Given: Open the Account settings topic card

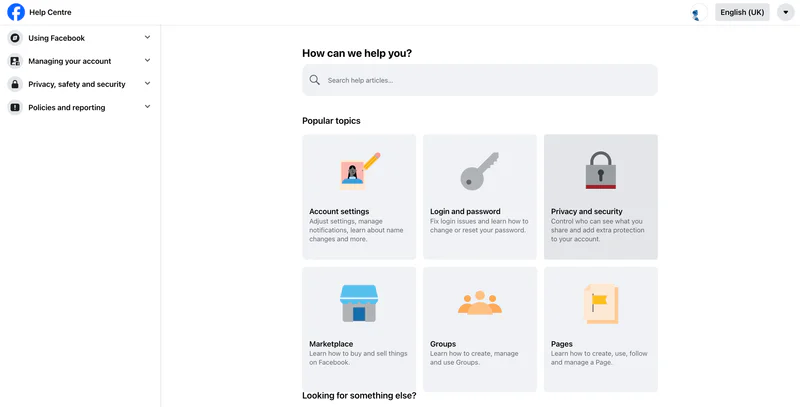Looking at the screenshot, I should pos(359,197).
